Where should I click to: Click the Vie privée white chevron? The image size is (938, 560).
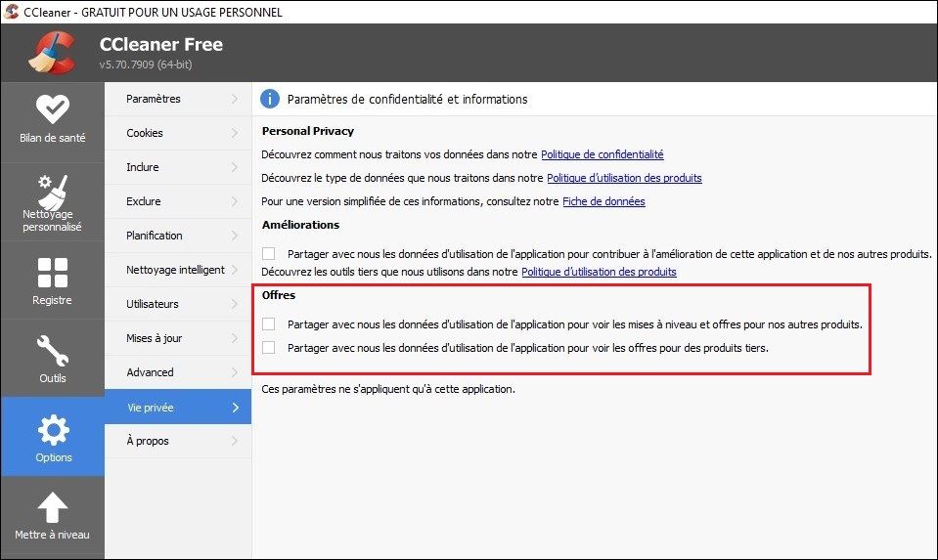pyautogui.click(x=235, y=407)
